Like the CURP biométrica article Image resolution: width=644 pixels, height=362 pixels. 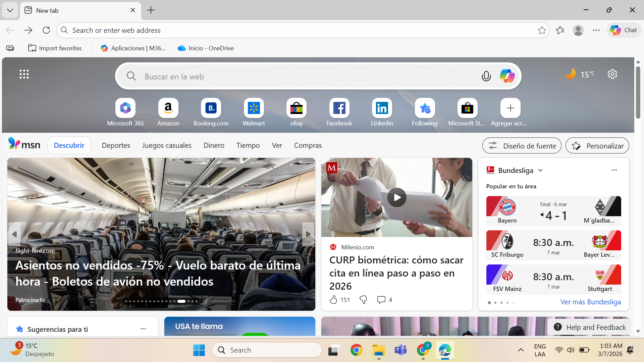[333, 300]
